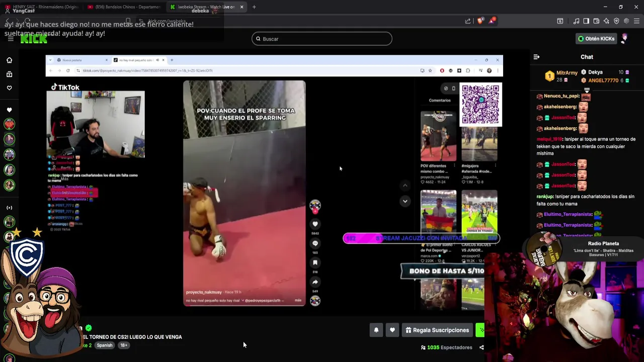Click the 'Chat' panel header text

coord(587,57)
